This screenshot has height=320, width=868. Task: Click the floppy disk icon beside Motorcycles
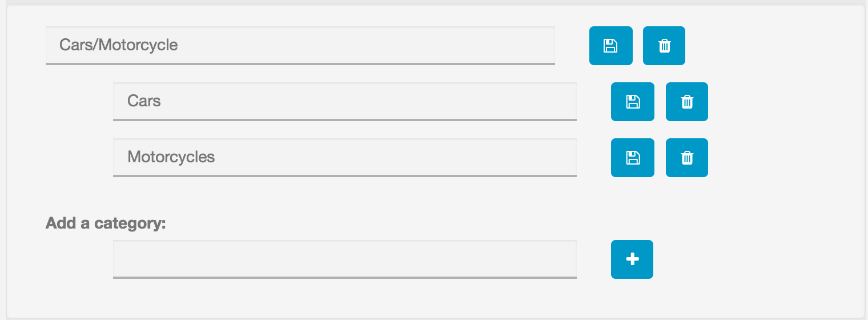click(x=632, y=158)
